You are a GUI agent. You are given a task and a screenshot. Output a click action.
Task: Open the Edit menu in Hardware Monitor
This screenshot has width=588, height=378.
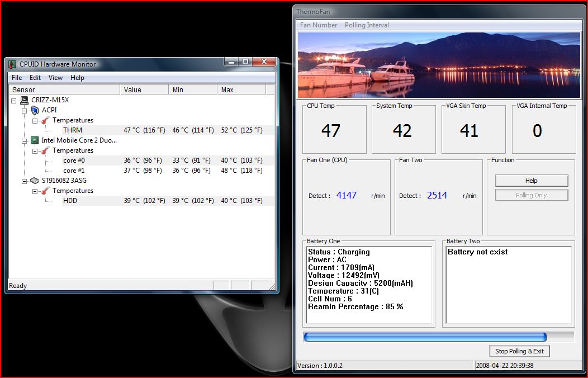[x=35, y=78]
